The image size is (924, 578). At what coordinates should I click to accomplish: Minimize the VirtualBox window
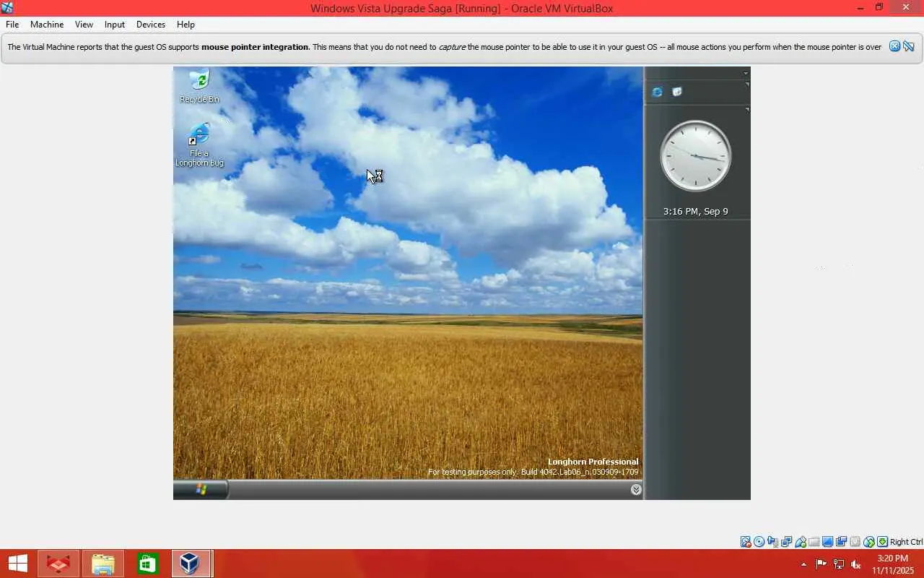[x=860, y=7]
